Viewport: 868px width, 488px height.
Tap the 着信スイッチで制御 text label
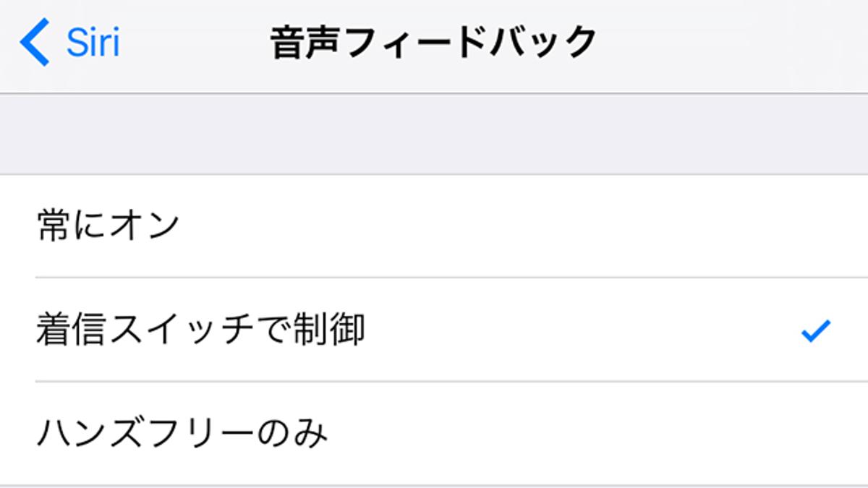(x=201, y=330)
